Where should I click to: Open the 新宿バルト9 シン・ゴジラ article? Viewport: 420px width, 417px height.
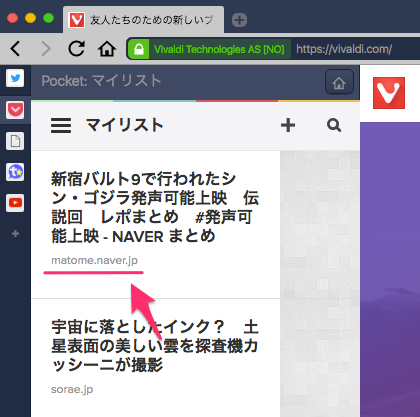[x=155, y=207]
